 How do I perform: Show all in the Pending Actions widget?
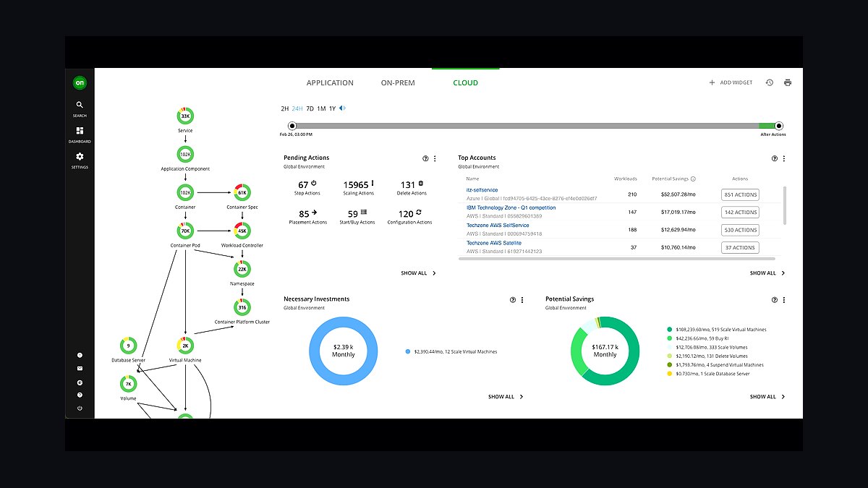419,273
